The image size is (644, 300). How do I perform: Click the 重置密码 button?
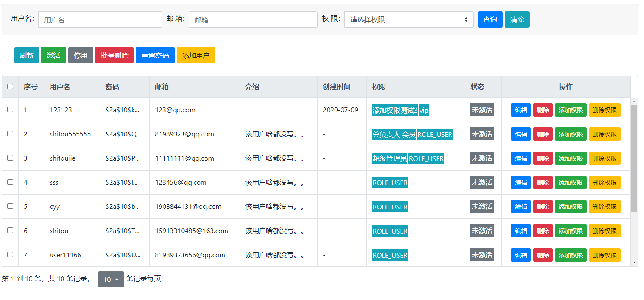pos(155,55)
